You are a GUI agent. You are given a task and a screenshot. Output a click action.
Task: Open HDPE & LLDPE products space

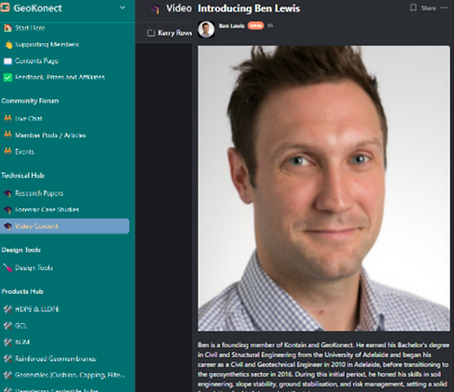37,309
